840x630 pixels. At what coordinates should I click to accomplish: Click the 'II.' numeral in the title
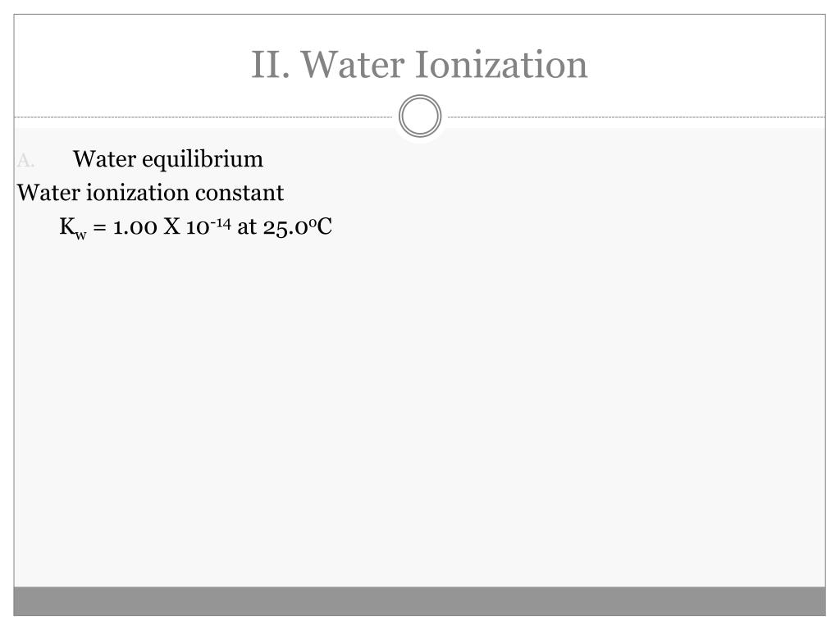pyautogui.click(x=271, y=65)
